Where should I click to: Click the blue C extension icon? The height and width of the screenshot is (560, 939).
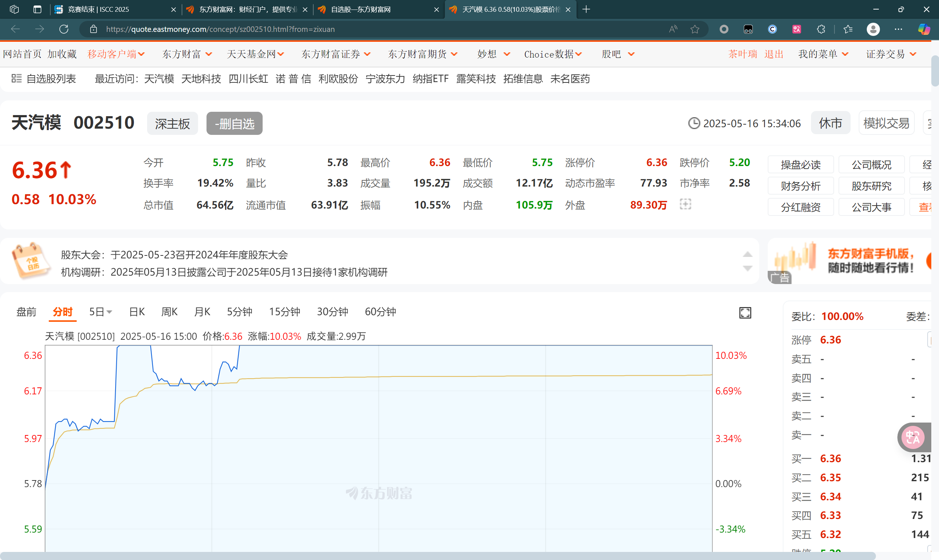pos(772,29)
